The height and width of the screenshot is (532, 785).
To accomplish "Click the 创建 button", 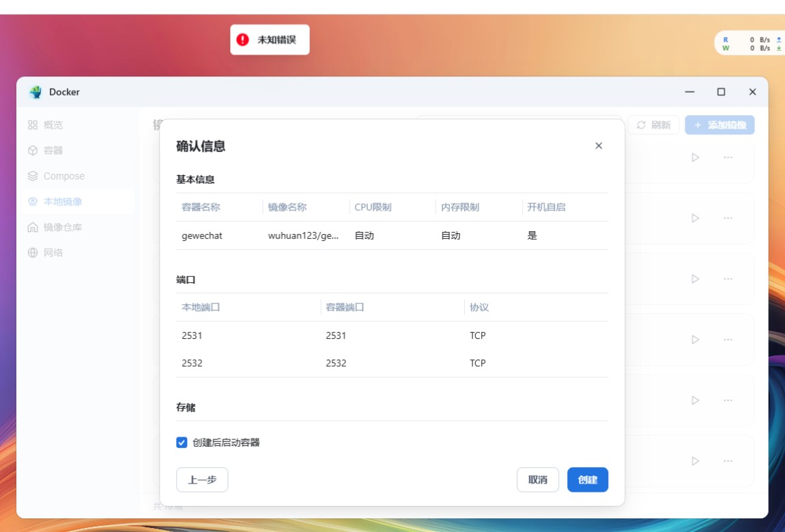I will (587, 479).
